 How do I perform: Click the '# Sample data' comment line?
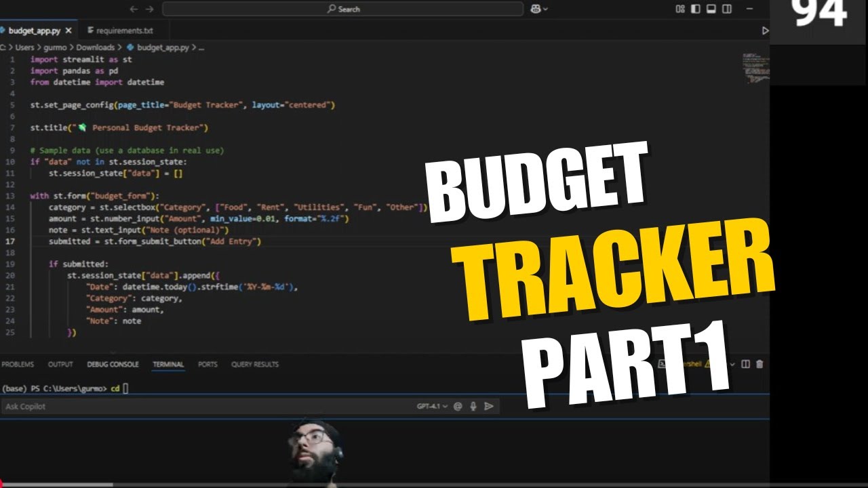pyautogui.click(x=126, y=150)
